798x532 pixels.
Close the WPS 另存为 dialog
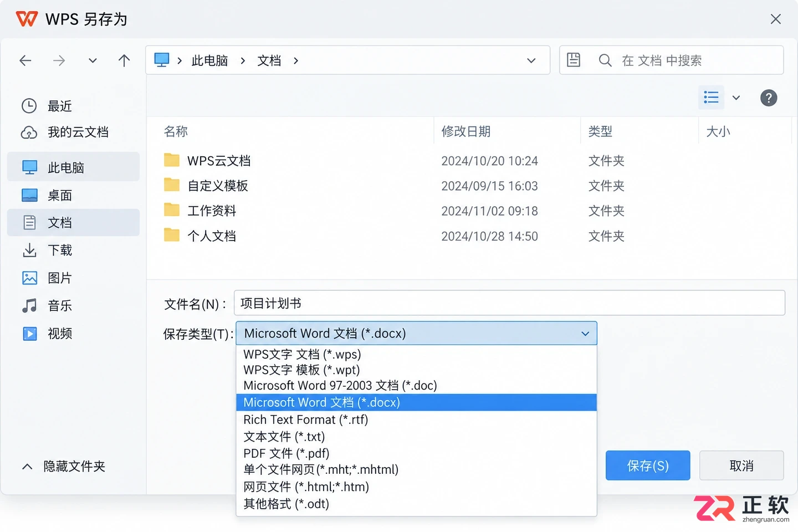click(776, 19)
